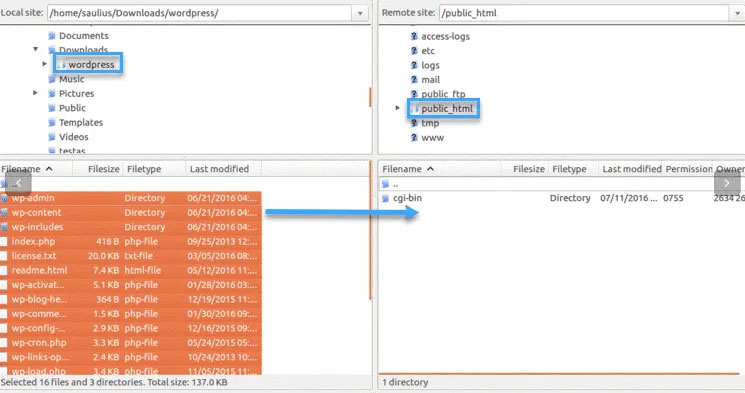The image size is (745, 393).
Task: Click the Videos folder icon
Action: pos(52,137)
